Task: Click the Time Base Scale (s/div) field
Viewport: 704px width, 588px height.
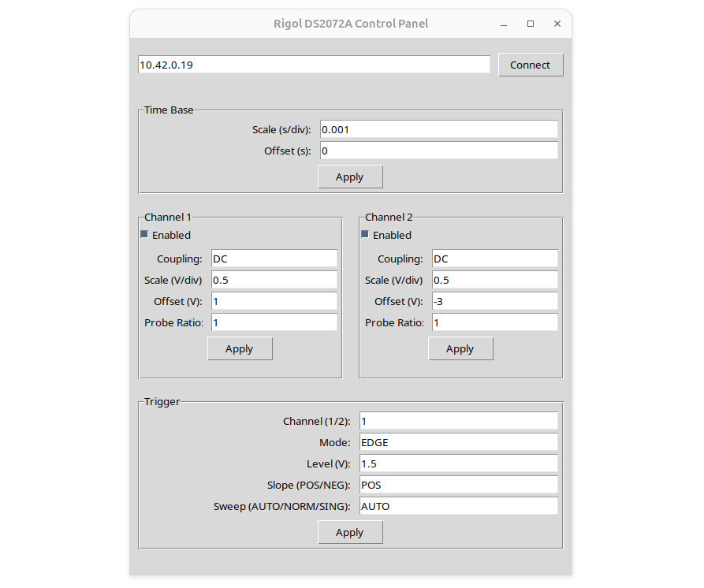Action: (x=438, y=129)
